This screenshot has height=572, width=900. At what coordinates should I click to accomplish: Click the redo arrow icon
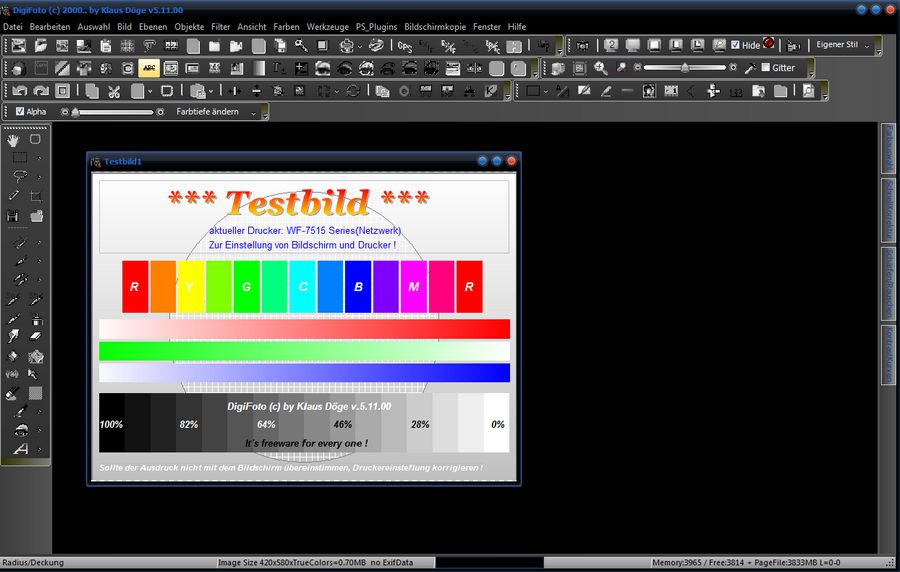tap(41, 91)
